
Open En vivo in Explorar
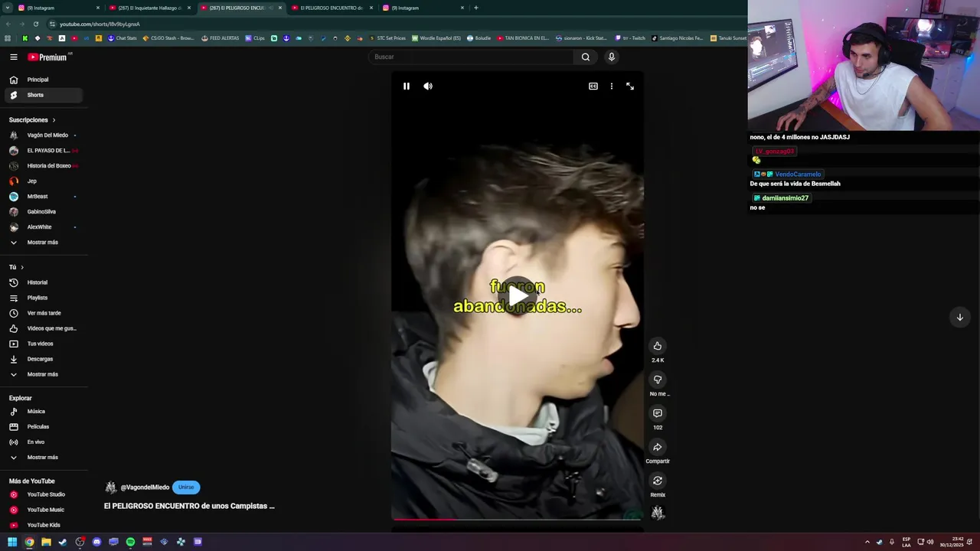tap(44, 442)
